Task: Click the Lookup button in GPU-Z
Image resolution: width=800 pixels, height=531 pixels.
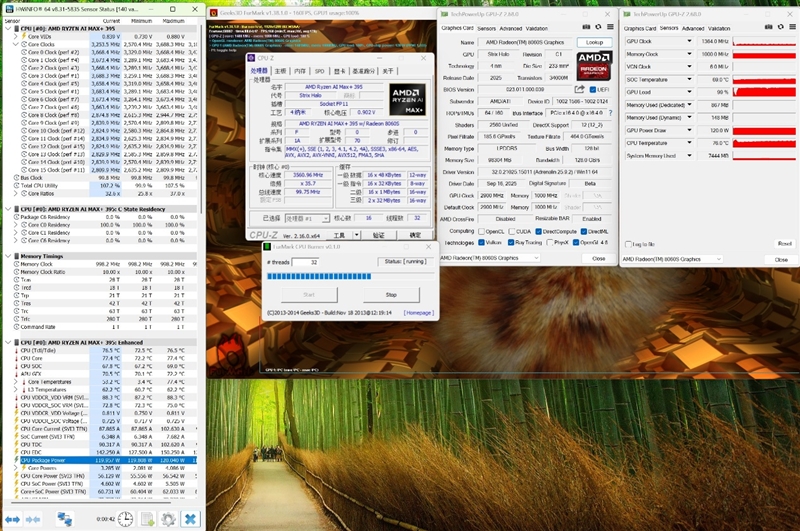Action: pos(594,43)
